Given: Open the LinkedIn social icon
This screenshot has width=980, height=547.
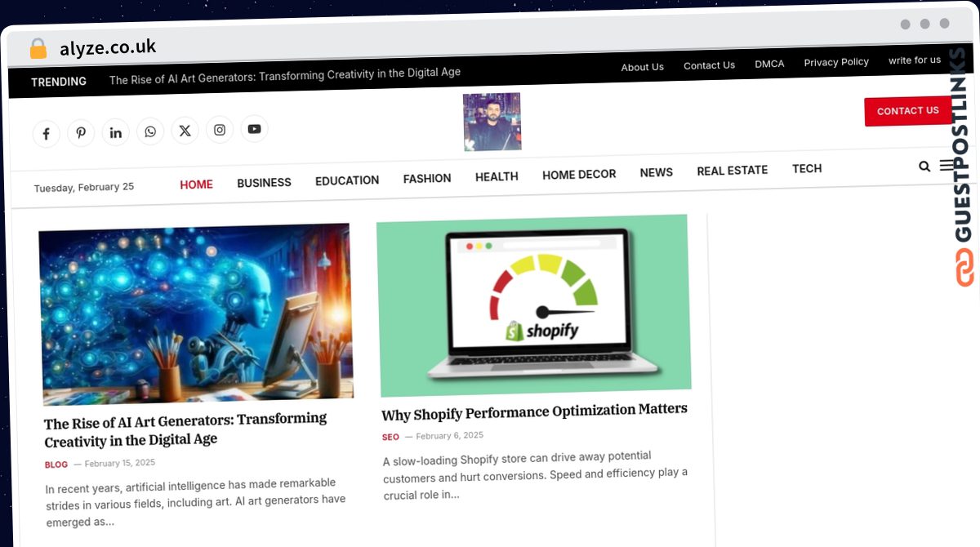Looking at the screenshot, I should [116, 131].
